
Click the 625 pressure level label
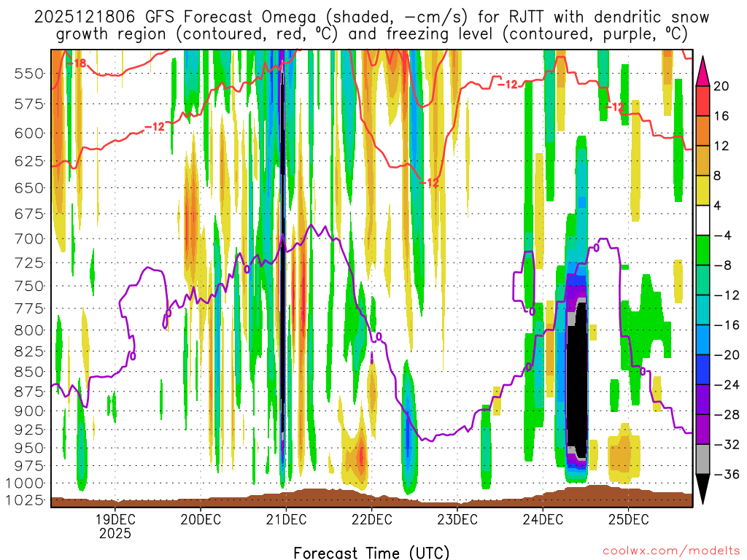(x=28, y=161)
